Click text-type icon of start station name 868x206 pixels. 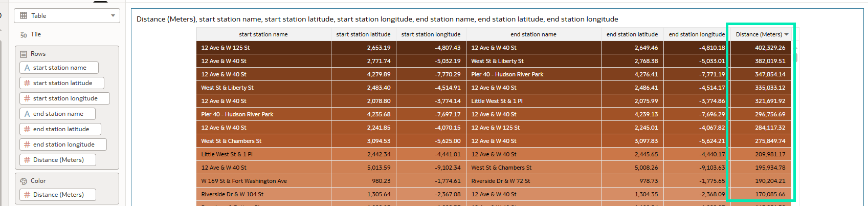27,68
